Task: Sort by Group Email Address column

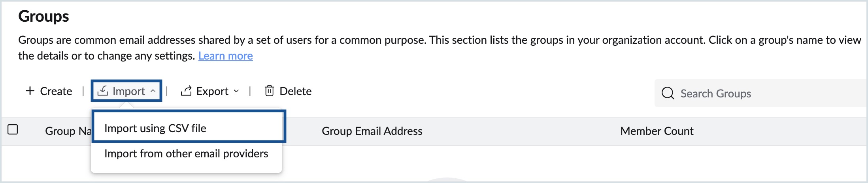Action: click(372, 131)
